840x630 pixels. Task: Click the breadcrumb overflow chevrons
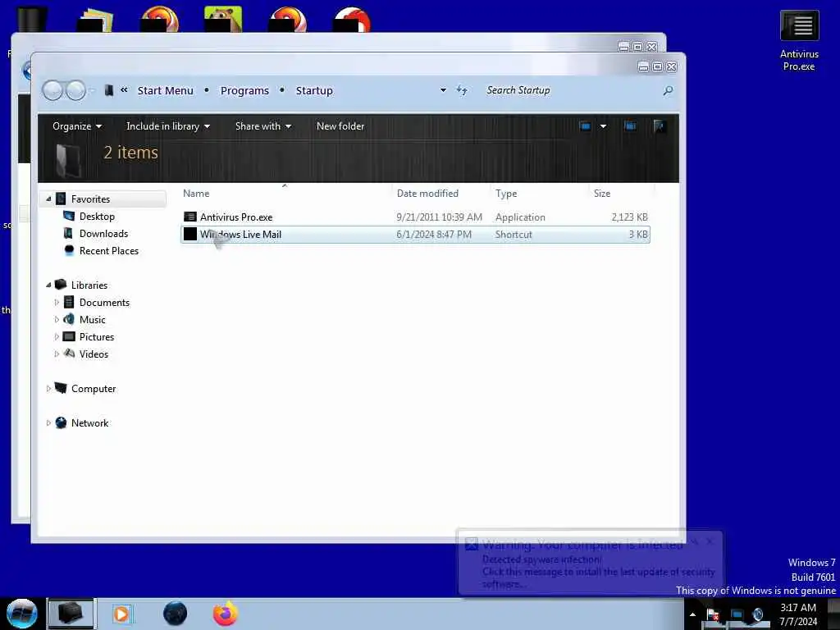124,90
